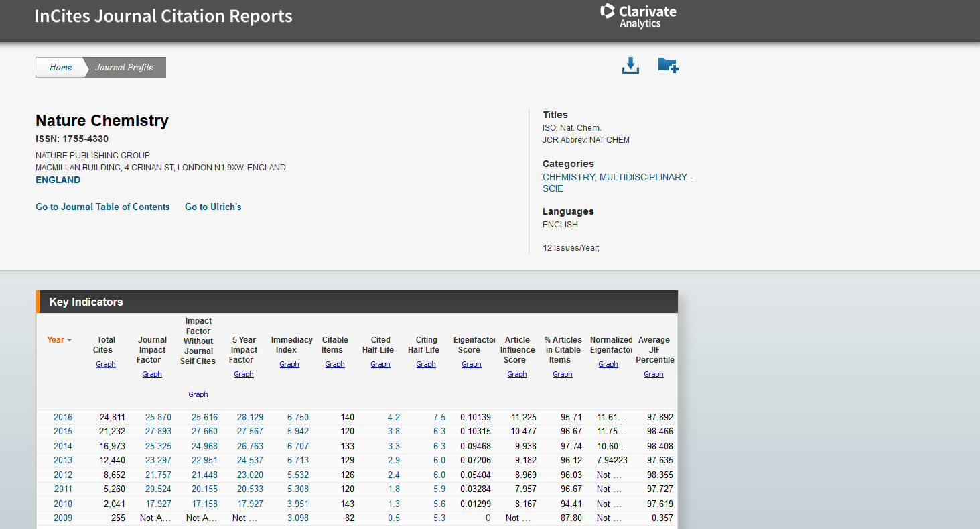Select year 2012 row link
Screen dimensions: 980x529
pyautogui.click(x=63, y=475)
